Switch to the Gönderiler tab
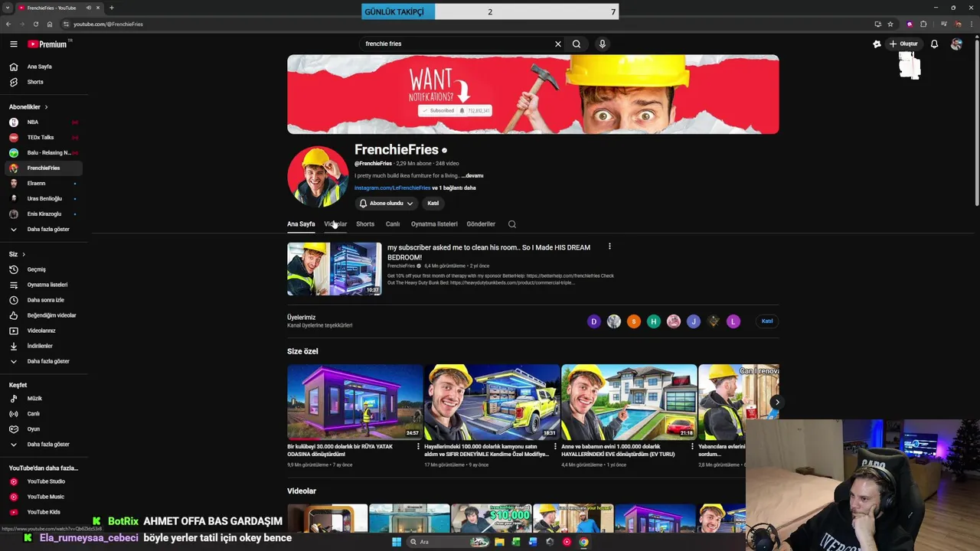This screenshot has width=980, height=551. 481,224
